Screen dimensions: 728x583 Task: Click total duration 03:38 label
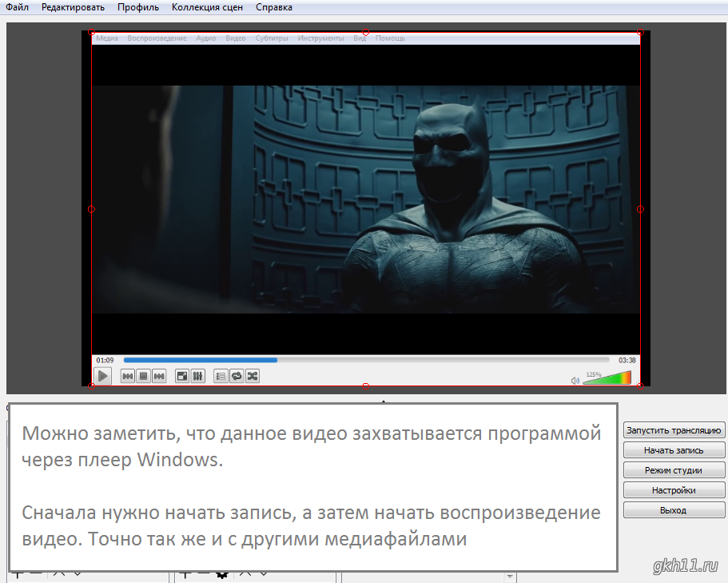627,360
